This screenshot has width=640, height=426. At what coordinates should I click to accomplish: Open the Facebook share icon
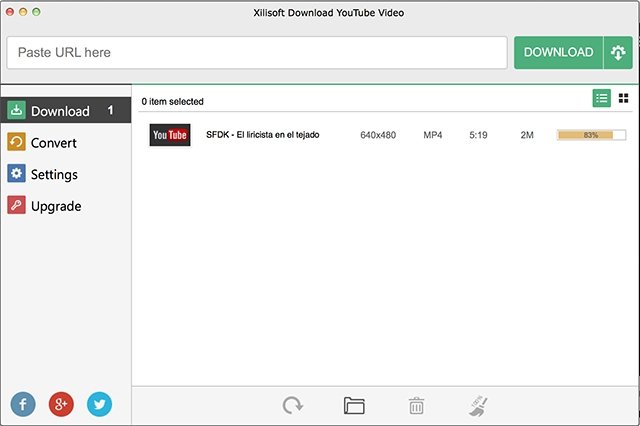23,404
